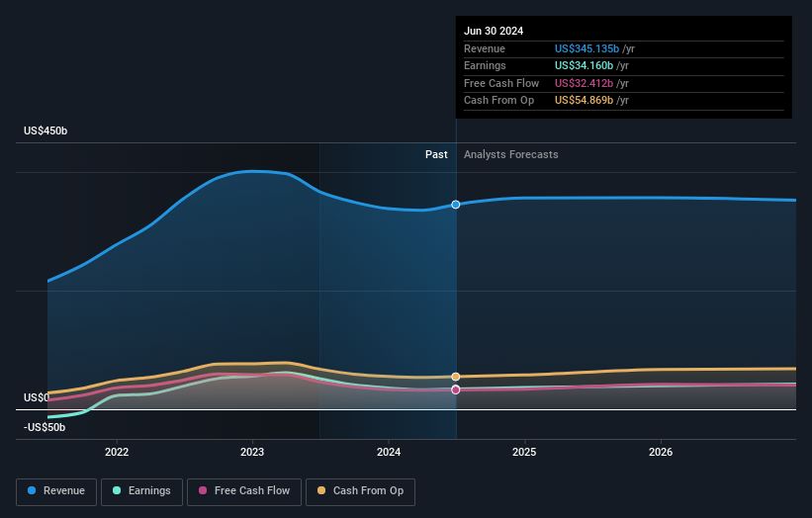
Task: Click the Past section label
Action: (x=436, y=154)
